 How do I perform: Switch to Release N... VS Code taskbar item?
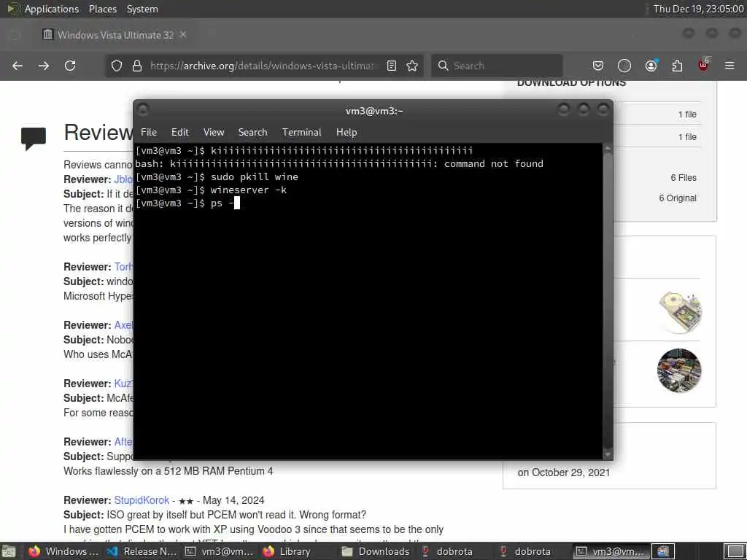pyautogui.click(x=142, y=551)
